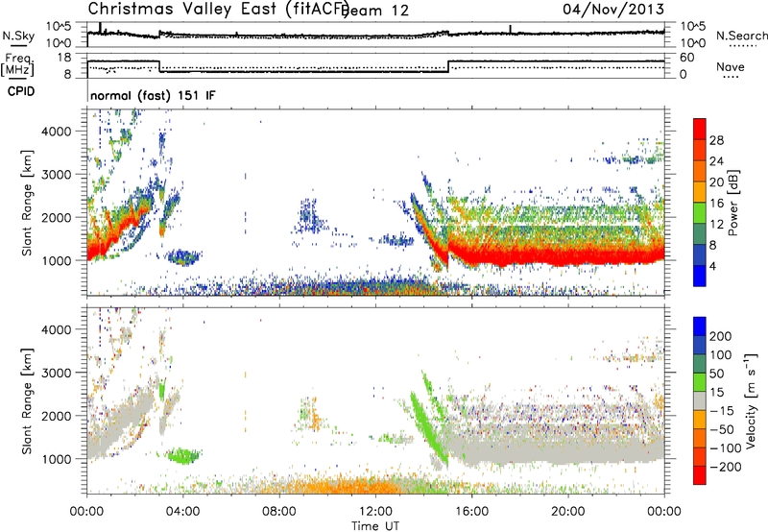The image size is (768, 532).
Task: Click the "N.Sky" legend label
Action: pyautogui.click(x=18, y=36)
